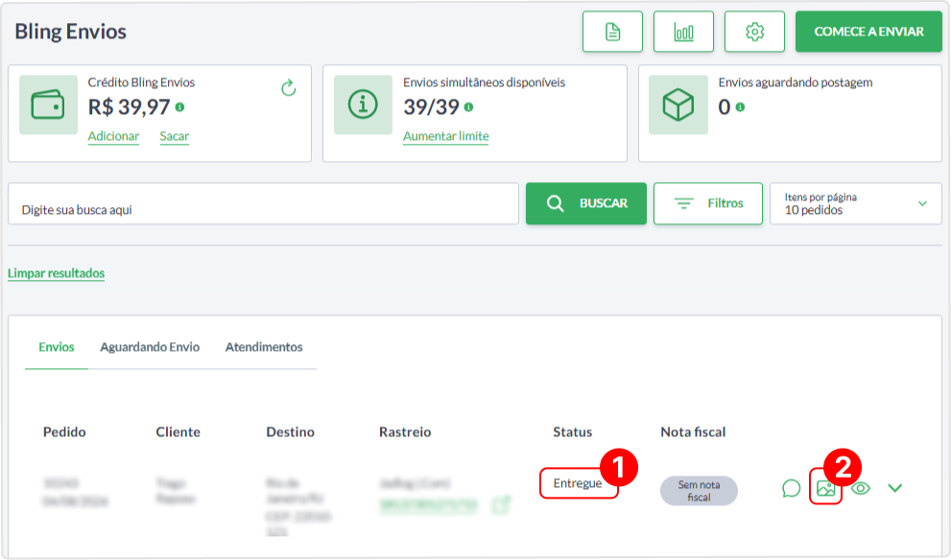Open the bar chart statistics button

pos(683,32)
